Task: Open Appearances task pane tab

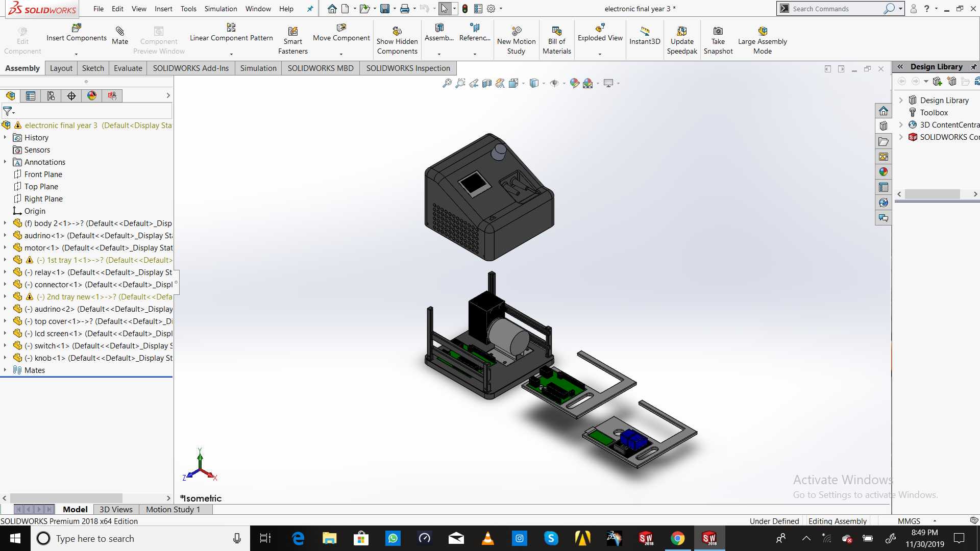Action: [x=884, y=172]
